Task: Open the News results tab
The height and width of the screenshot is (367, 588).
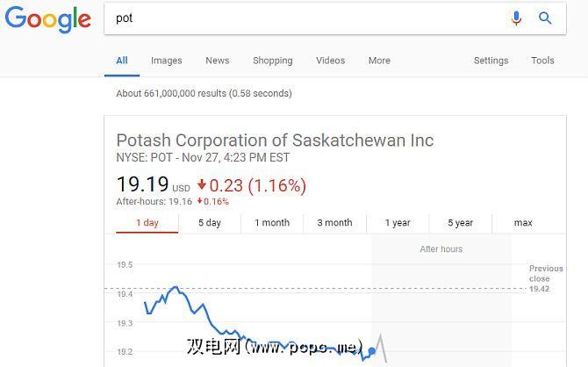Action: [x=217, y=61]
